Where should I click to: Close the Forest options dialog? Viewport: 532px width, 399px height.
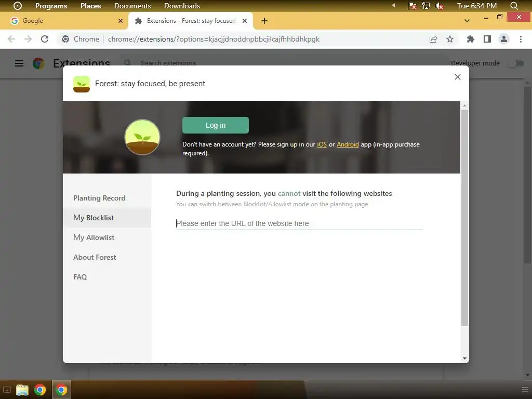[457, 77]
